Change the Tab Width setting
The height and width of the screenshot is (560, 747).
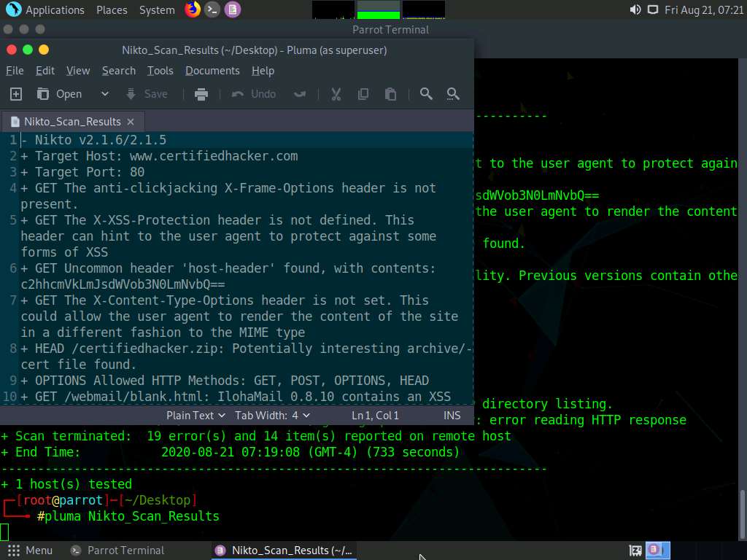pyautogui.click(x=272, y=416)
